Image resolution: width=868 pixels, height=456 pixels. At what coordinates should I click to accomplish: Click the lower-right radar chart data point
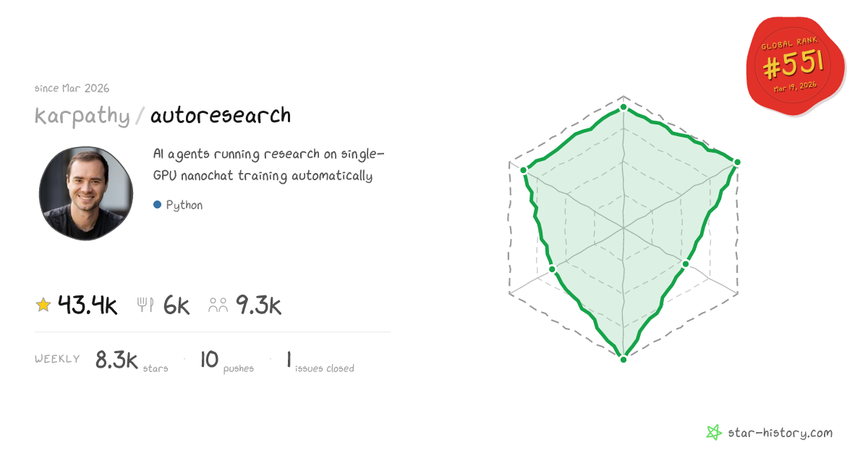685,264
